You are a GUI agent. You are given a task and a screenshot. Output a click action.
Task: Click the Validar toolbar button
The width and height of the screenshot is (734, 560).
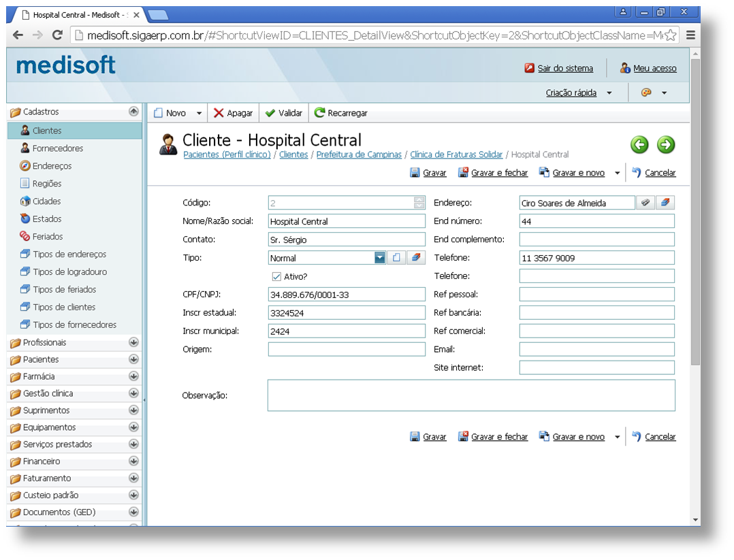point(284,113)
